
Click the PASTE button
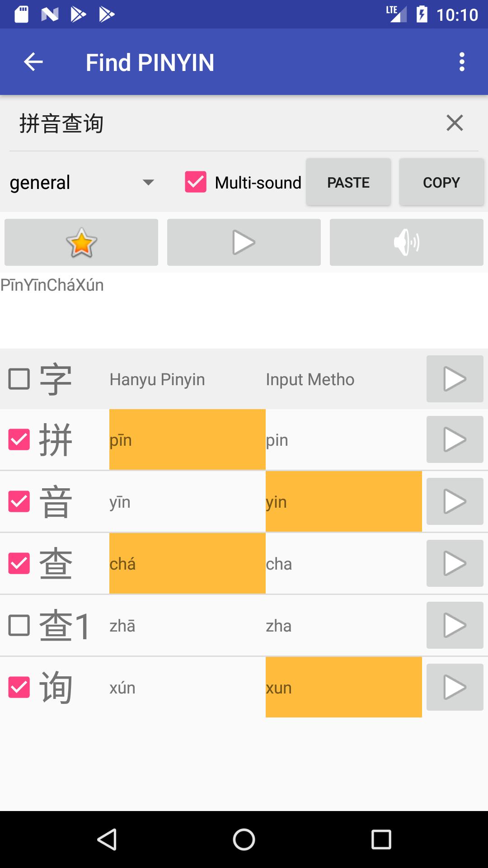click(348, 182)
